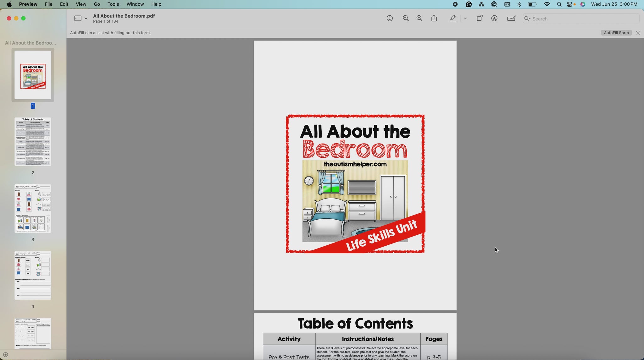Click the AutoFill Form button
This screenshot has width=644, height=360.
[x=616, y=33]
